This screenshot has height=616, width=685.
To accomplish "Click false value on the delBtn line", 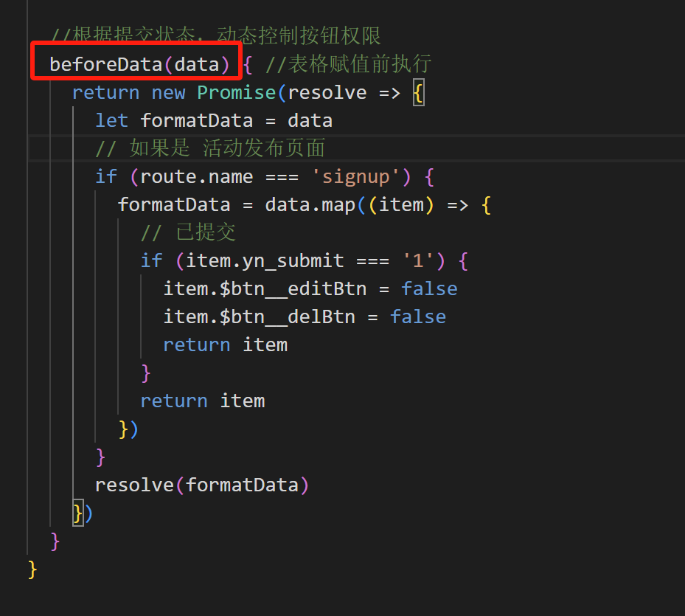I will (418, 317).
